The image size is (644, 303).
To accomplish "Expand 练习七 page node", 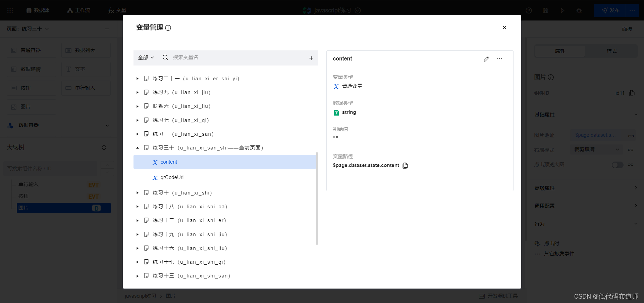I will pyautogui.click(x=138, y=120).
